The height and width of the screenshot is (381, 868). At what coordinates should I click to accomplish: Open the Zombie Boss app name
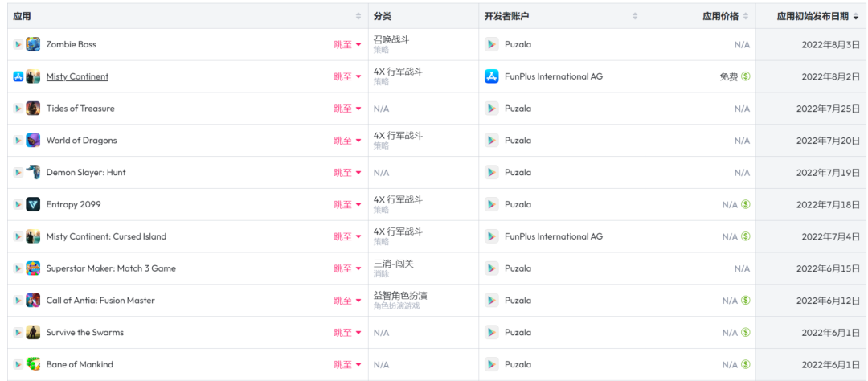pos(72,44)
